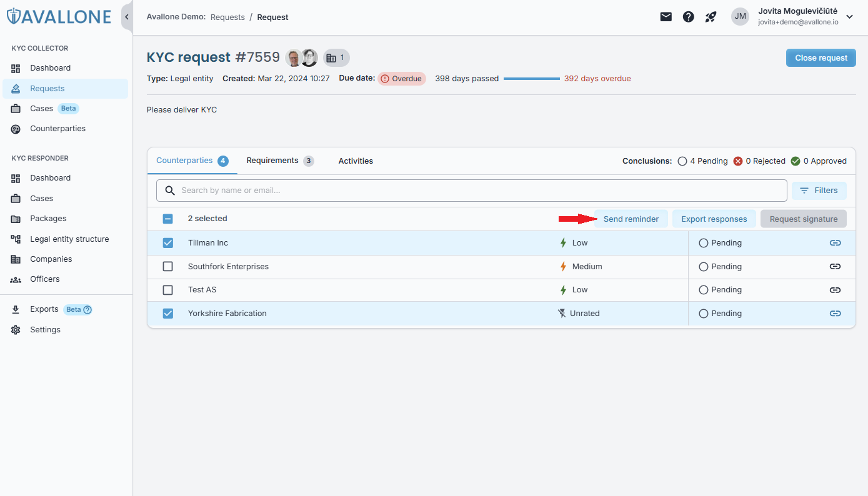This screenshot has width=868, height=496.
Task: Uncheck the Yorkshire Fabrication checkbox
Action: 168,314
